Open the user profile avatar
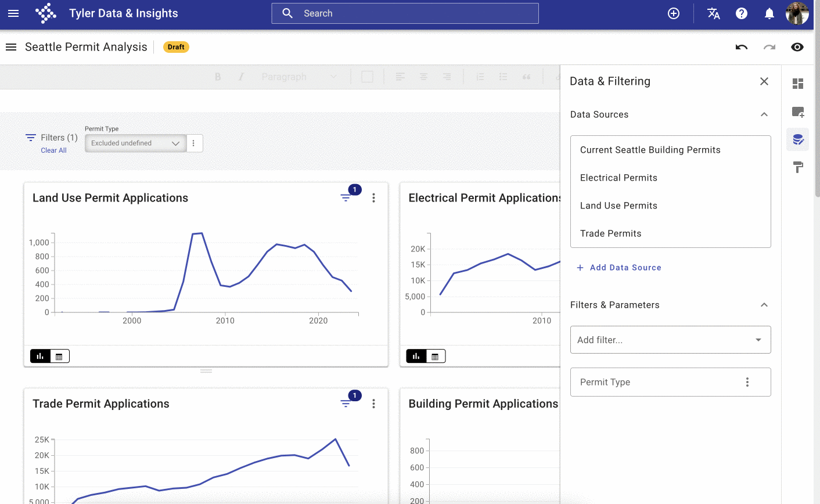The image size is (820, 504). (x=797, y=13)
